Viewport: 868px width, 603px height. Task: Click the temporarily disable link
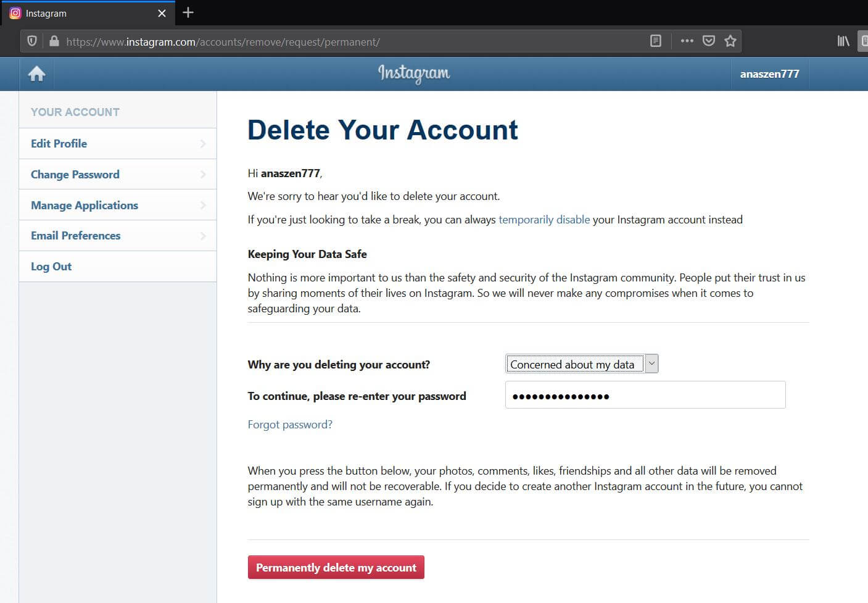coord(544,220)
